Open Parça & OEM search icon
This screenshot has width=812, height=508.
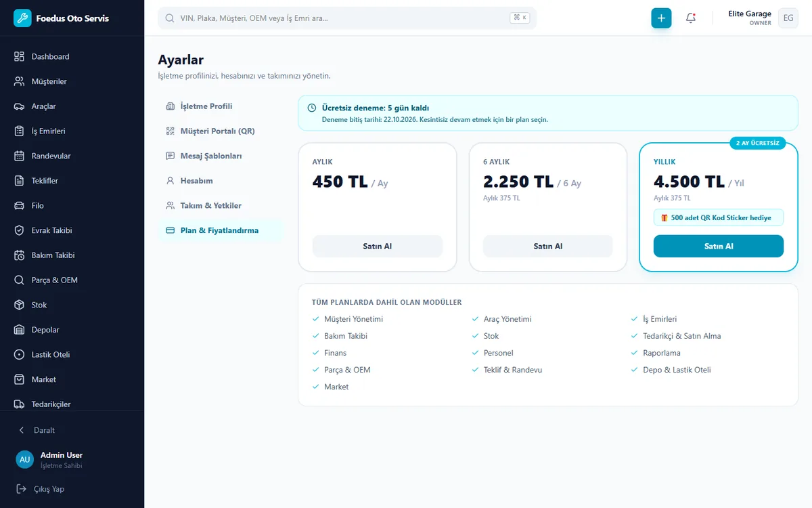click(19, 280)
